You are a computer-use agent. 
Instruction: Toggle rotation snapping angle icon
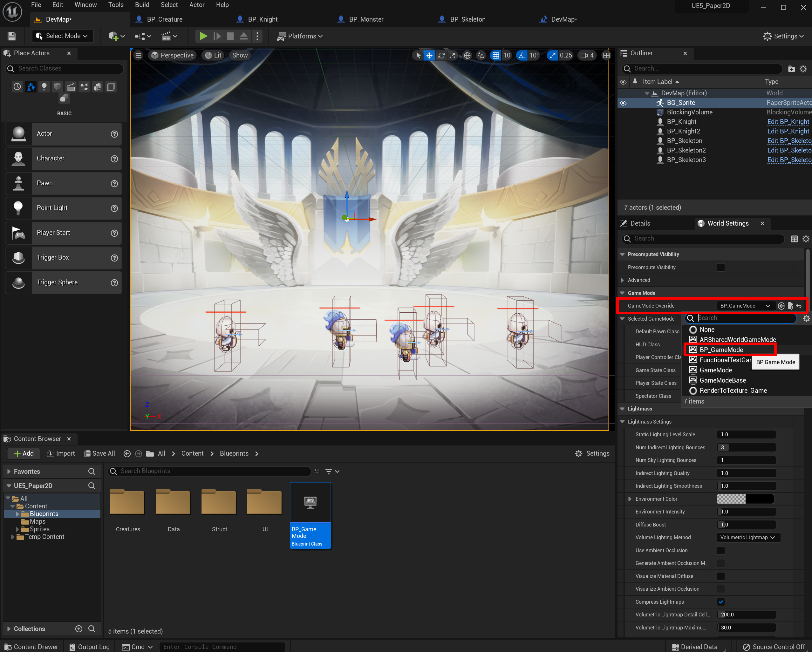pyautogui.click(x=521, y=55)
